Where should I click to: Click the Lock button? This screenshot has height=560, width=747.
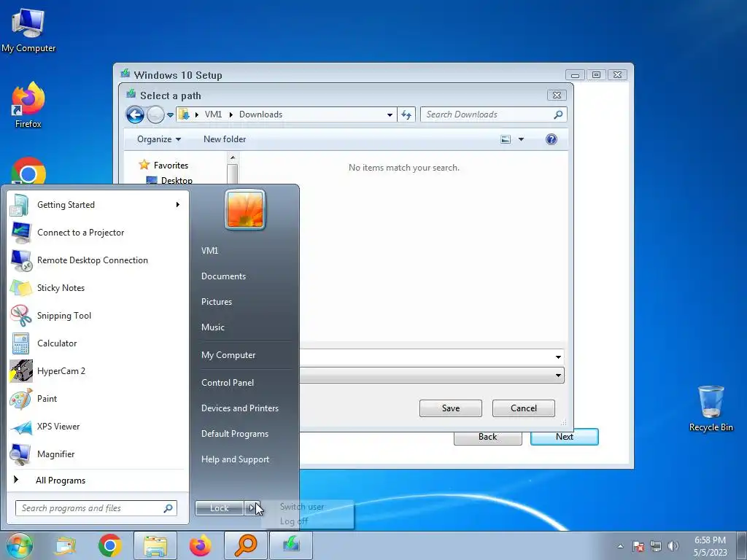219,508
